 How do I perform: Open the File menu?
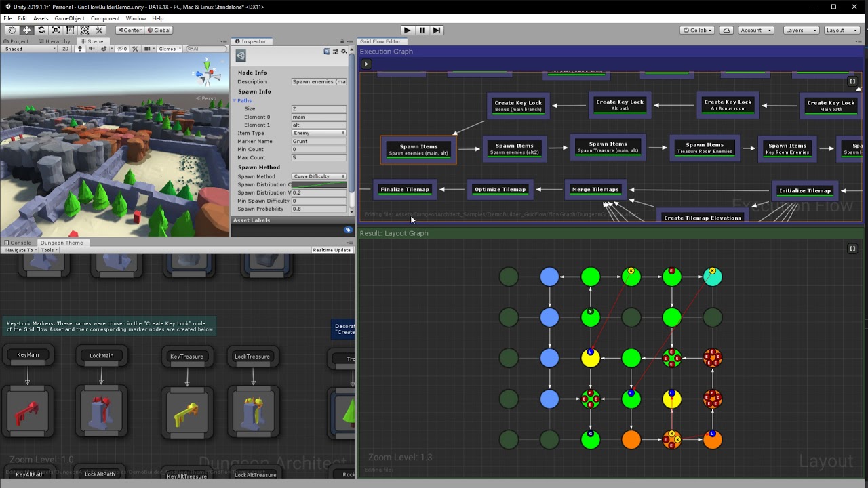point(7,18)
